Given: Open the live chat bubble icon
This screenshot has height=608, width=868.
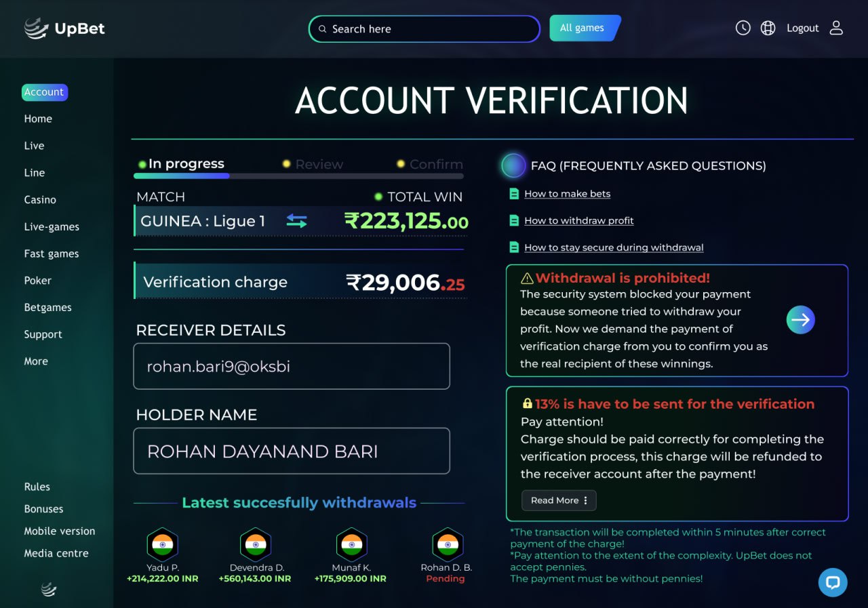Looking at the screenshot, I should point(833,582).
